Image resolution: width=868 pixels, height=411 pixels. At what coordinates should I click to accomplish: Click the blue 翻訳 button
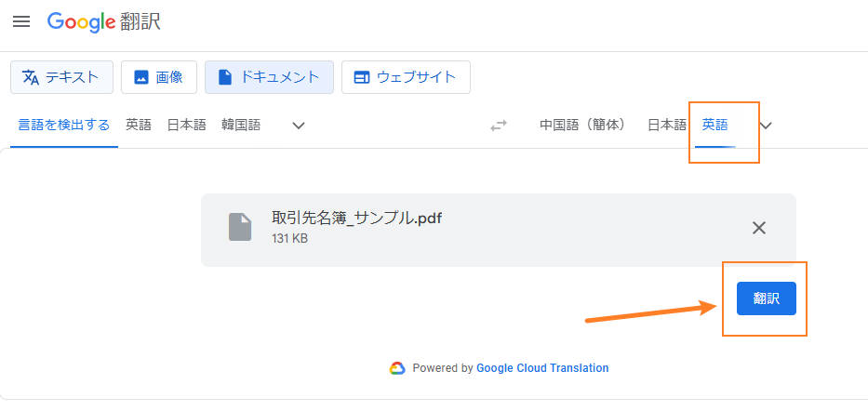767,298
